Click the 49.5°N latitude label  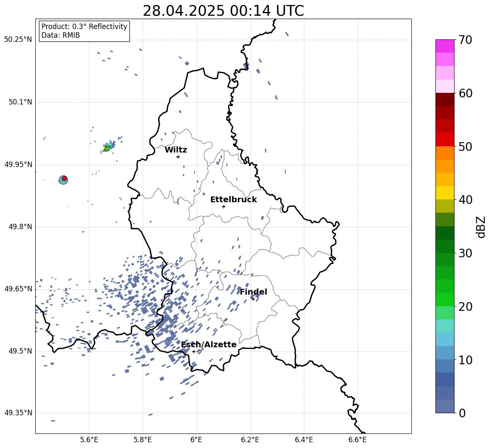coord(20,351)
